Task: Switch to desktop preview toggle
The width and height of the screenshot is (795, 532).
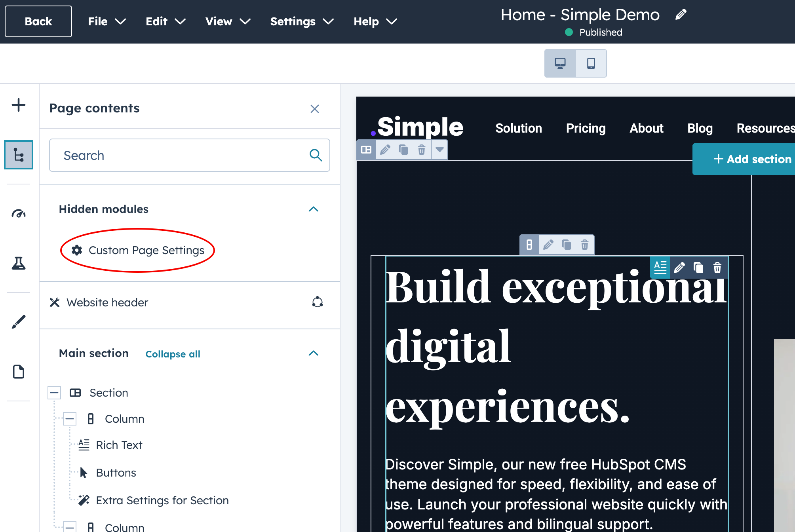Action: click(560, 63)
